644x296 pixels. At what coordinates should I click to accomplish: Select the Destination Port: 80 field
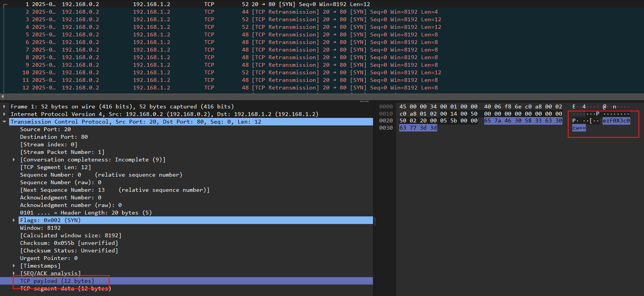tap(54, 137)
